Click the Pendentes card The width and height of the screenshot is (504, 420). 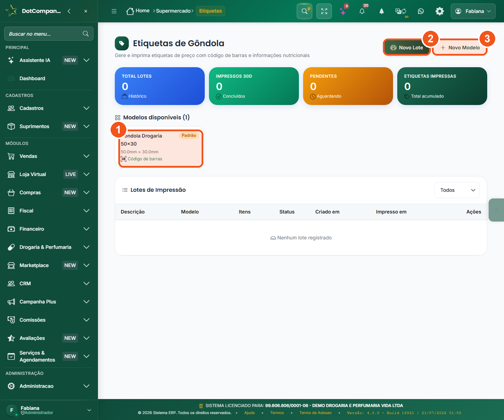tap(348, 86)
